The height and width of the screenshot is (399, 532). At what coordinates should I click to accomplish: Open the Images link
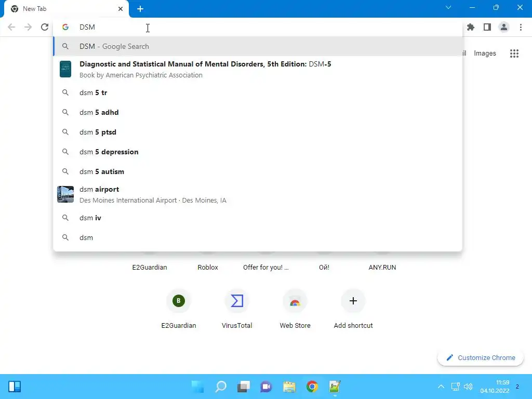point(485,54)
